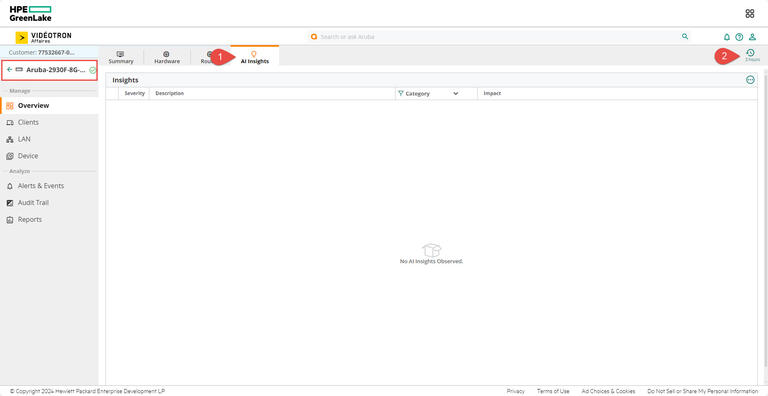
Task: Open notifications bell icon
Action: pyautogui.click(x=727, y=37)
